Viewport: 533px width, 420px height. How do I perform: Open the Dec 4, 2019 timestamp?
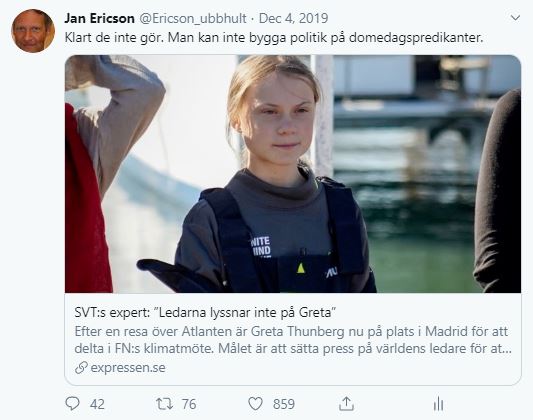(293, 18)
